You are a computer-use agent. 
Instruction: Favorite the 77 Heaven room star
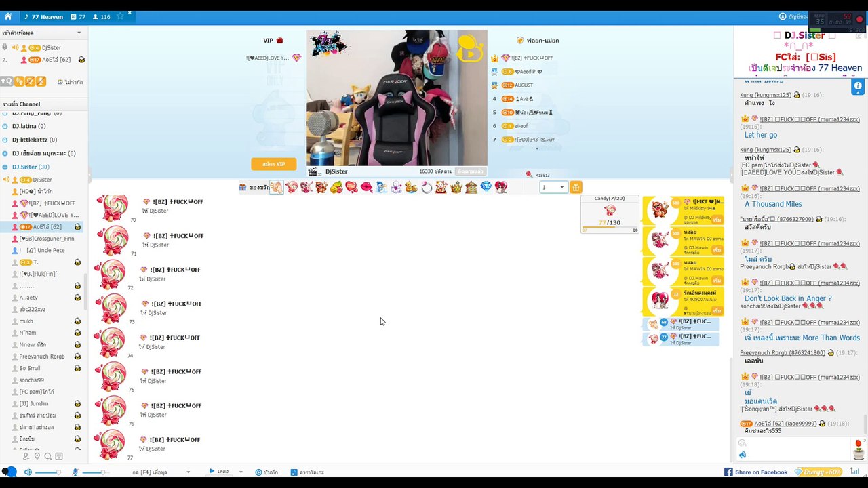pos(120,16)
